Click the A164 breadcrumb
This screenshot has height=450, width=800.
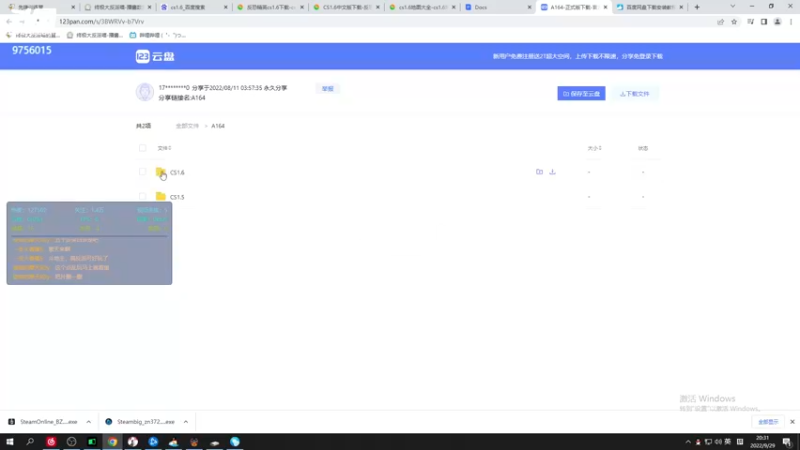pyautogui.click(x=218, y=126)
